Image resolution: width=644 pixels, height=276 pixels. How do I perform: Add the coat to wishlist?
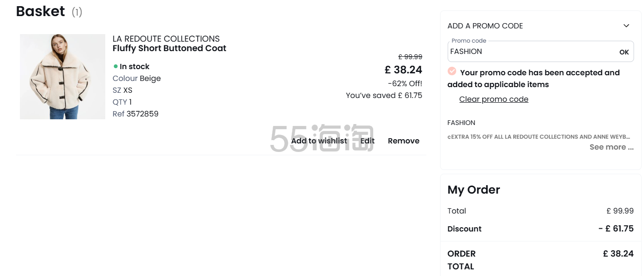(319, 141)
